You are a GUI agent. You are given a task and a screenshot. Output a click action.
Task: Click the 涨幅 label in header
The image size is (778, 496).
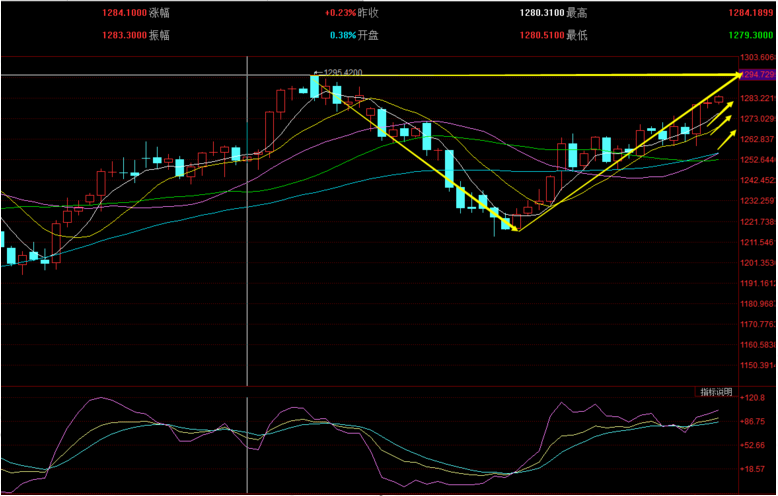tap(162, 13)
